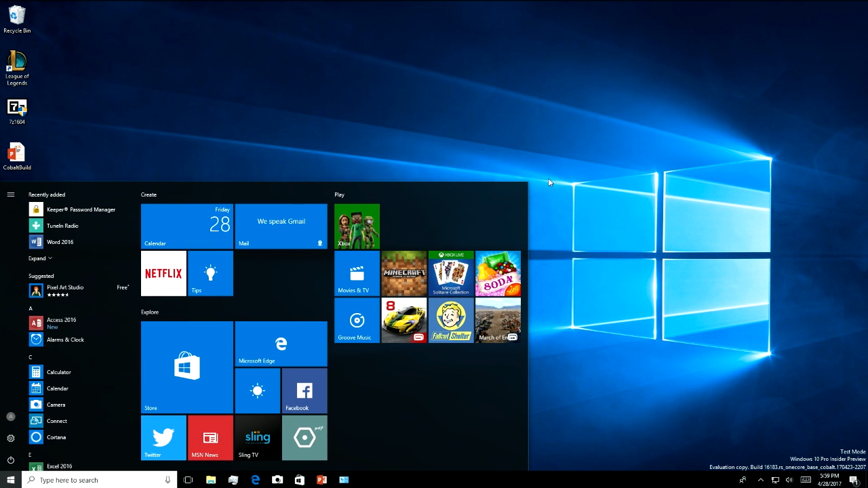The image size is (868, 488).
Task: Open the Settings gear in Start menu
Action: pos(10,438)
